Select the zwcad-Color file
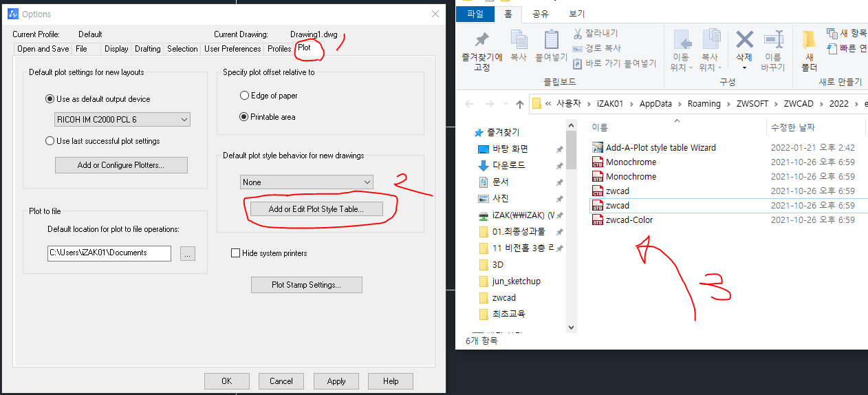 [x=622, y=220]
